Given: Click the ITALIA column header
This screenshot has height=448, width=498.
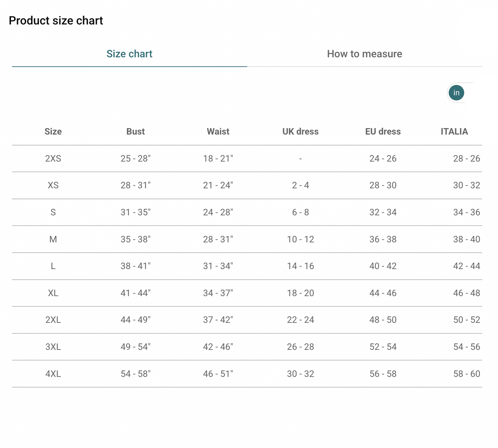Looking at the screenshot, I should (454, 132).
